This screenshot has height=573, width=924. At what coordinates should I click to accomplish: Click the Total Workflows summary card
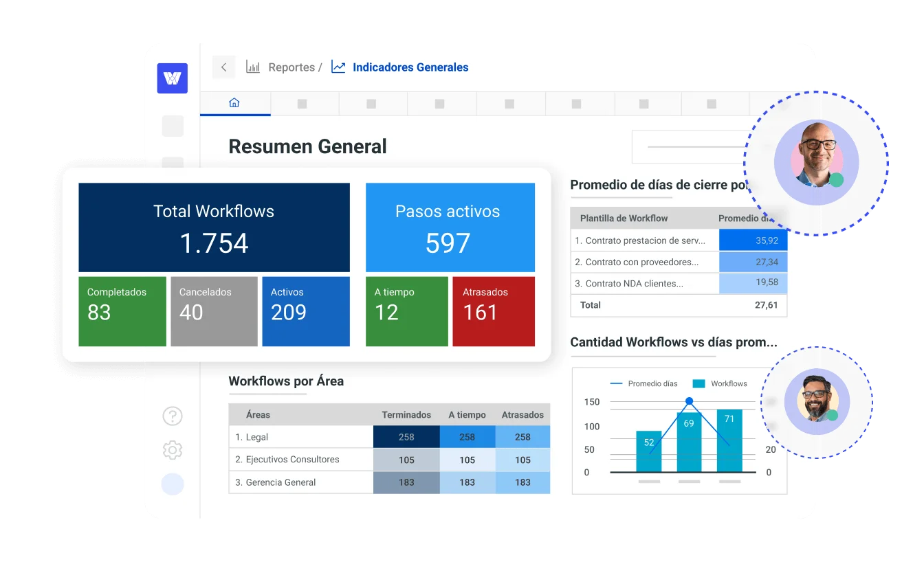[x=214, y=227]
